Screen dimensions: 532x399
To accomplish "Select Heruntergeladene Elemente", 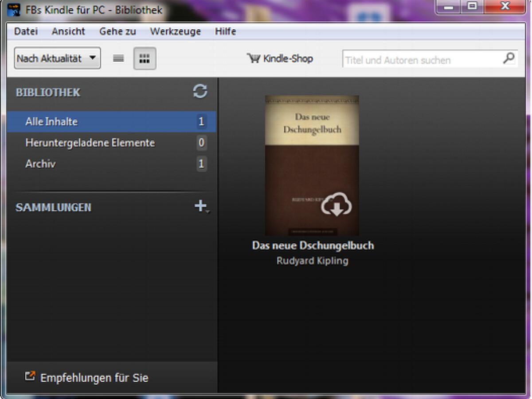I will [x=111, y=143].
